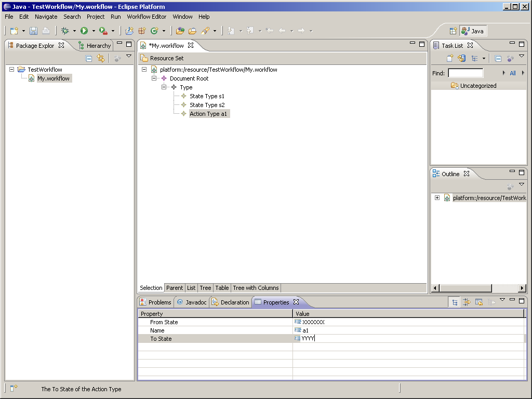Viewport: 532px width, 399px height.
Task: Click the Open Perspective icon
Action: pyautogui.click(x=453, y=31)
